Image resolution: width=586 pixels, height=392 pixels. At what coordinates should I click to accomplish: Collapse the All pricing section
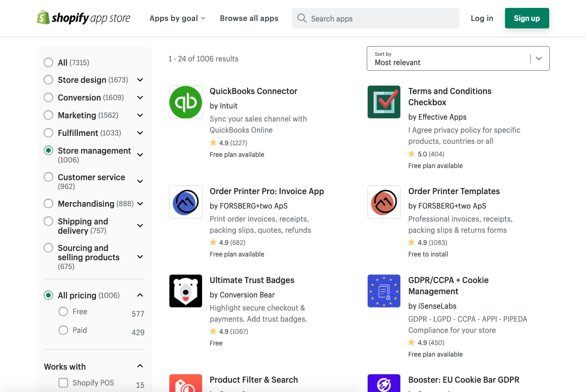140,295
